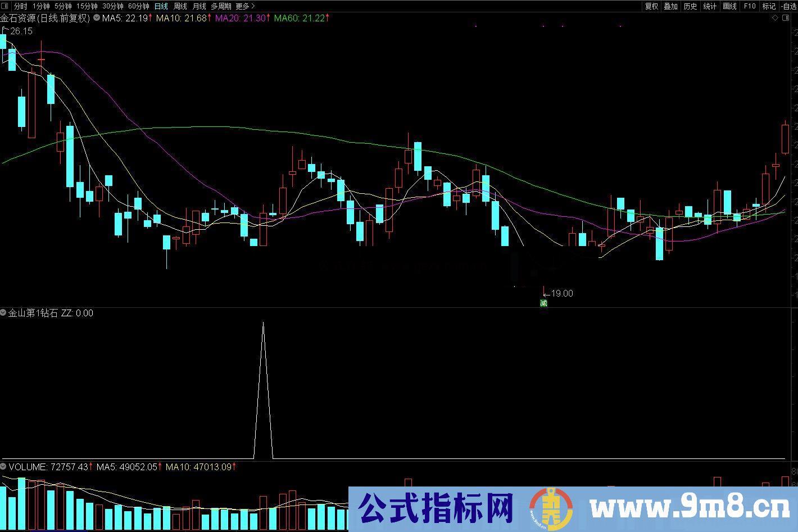Viewport: 798px width, 532px height.
Task: Click the diamond marker icon near top-right
Action: coord(775,18)
